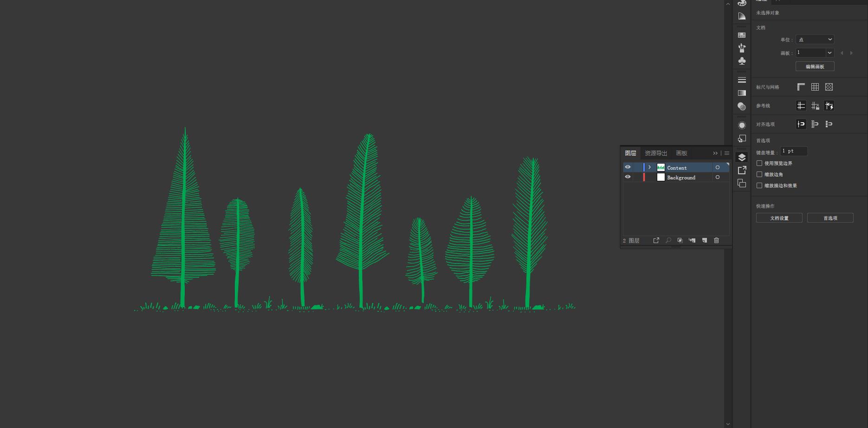The height and width of the screenshot is (428, 868).
Task: Toggle the transparency grid icon
Action: (829, 87)
